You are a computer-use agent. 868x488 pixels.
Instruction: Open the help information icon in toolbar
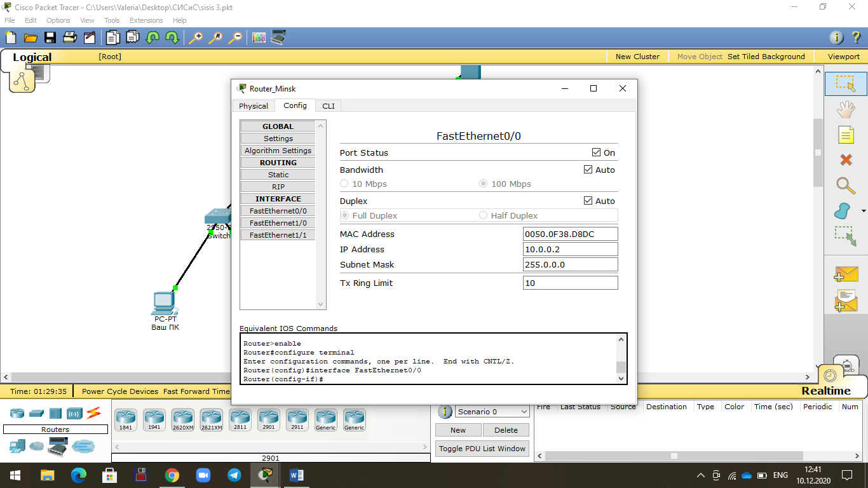[837, 37]
